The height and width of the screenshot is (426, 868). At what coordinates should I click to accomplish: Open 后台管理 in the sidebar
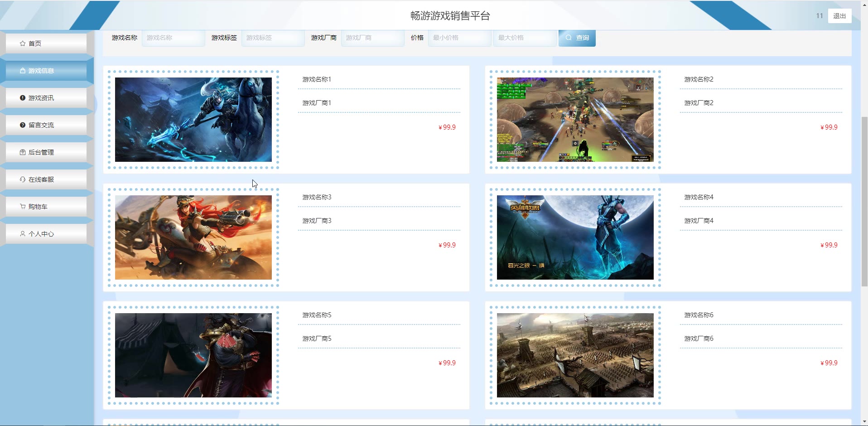[x=46, y=152]
